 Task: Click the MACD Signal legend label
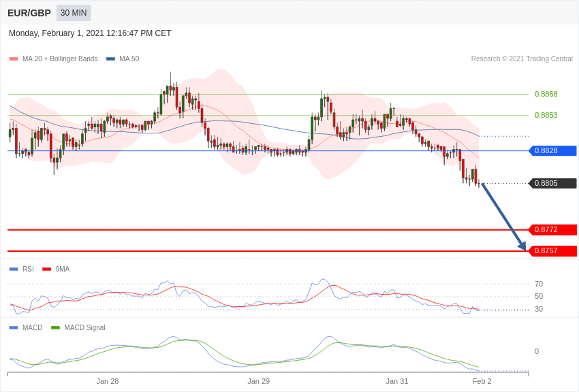coord(84,327)
